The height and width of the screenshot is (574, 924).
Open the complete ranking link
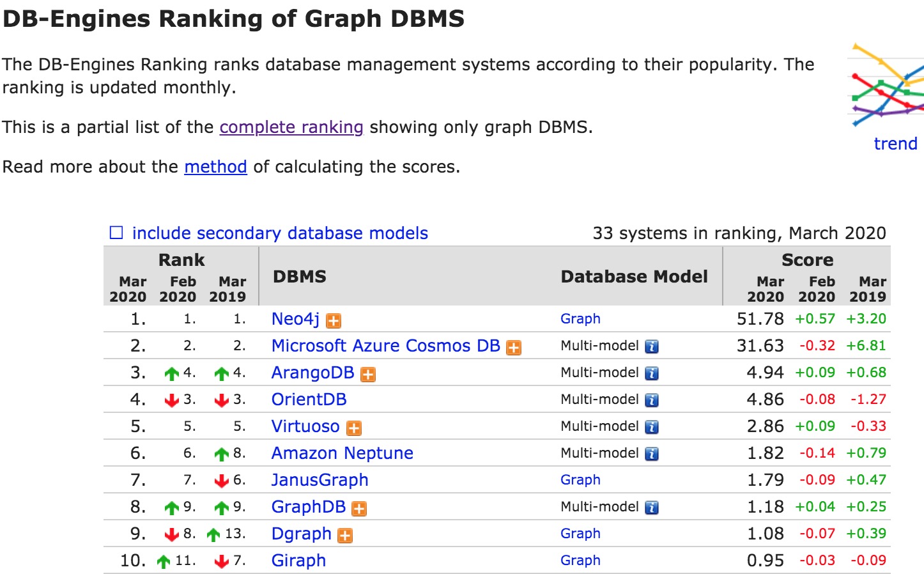tap(291, 127)
